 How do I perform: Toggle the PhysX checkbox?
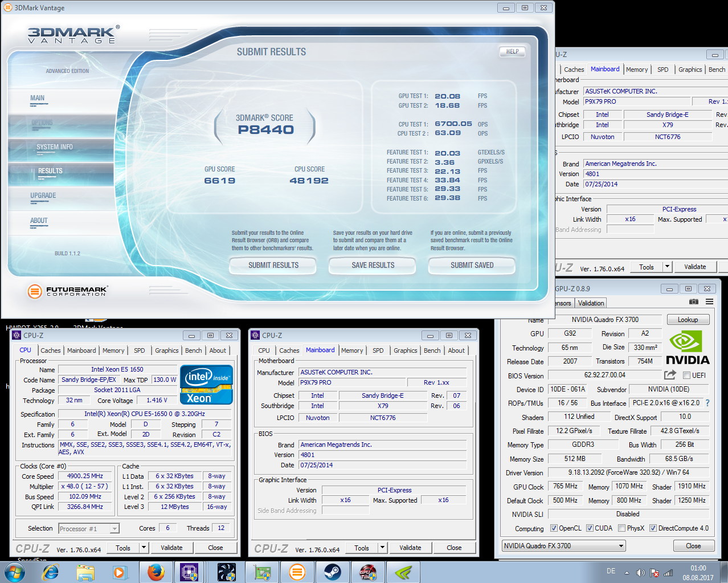coord(621,528)
